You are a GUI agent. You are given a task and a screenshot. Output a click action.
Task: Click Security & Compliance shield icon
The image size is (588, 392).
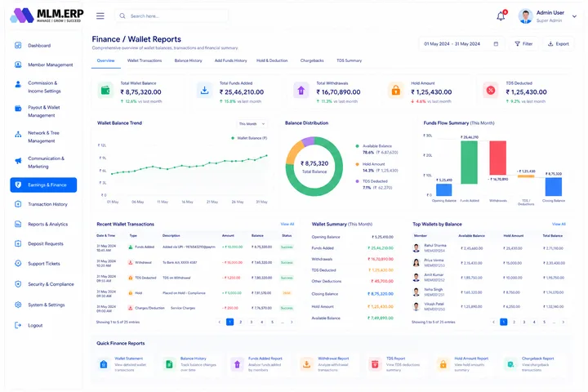(18, 284)
